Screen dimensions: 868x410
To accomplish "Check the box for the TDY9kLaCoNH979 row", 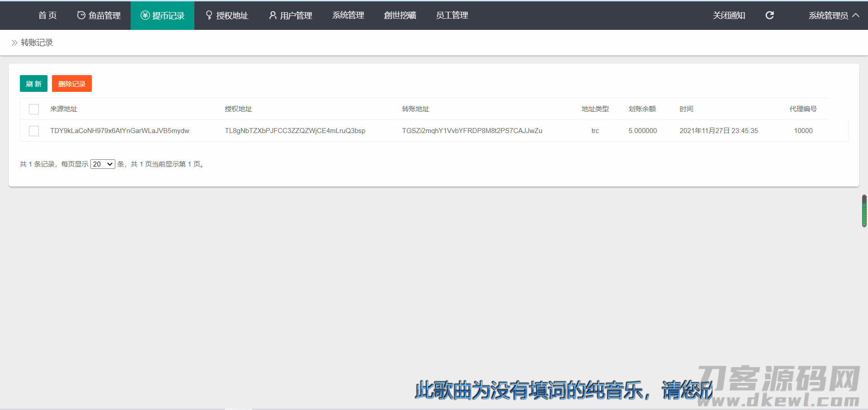I will click(34, 131).
